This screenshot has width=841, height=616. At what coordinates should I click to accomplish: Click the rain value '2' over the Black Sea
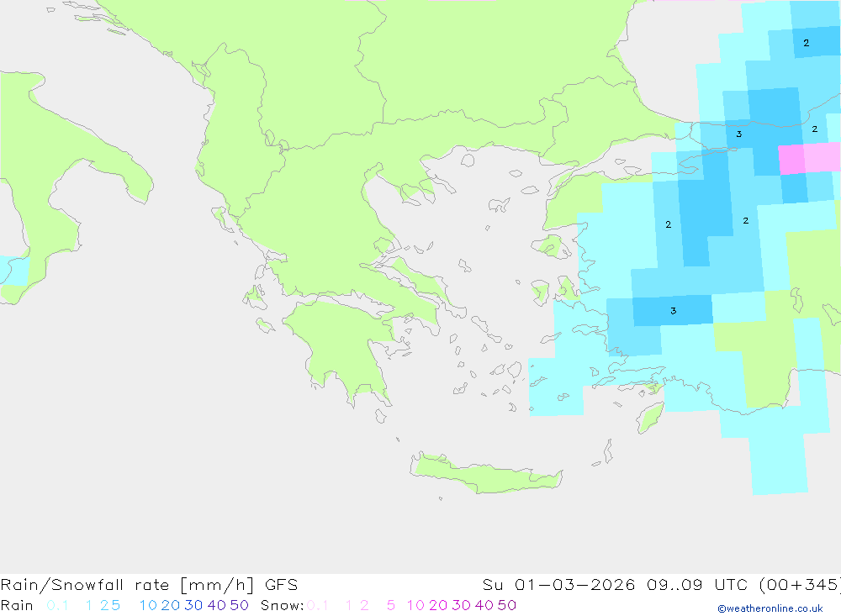807,43
